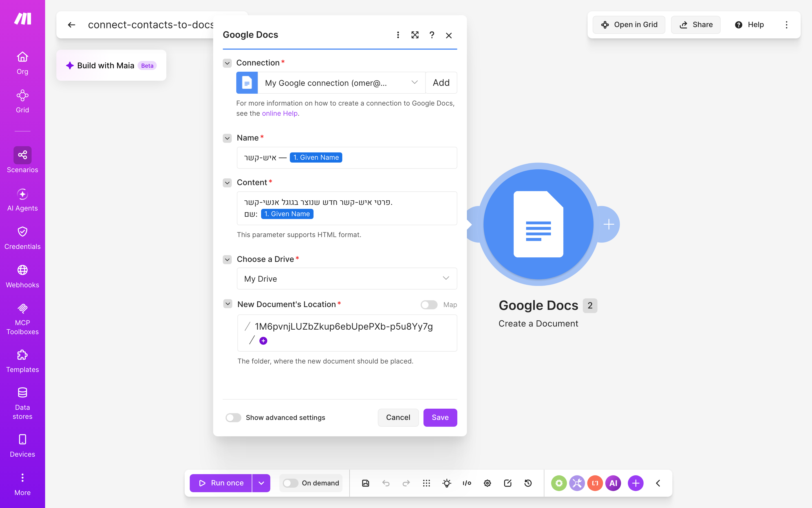Open the Google Docs dialog options menu
The height and width of the screenshot is (508, 812).
click(398, 35)
